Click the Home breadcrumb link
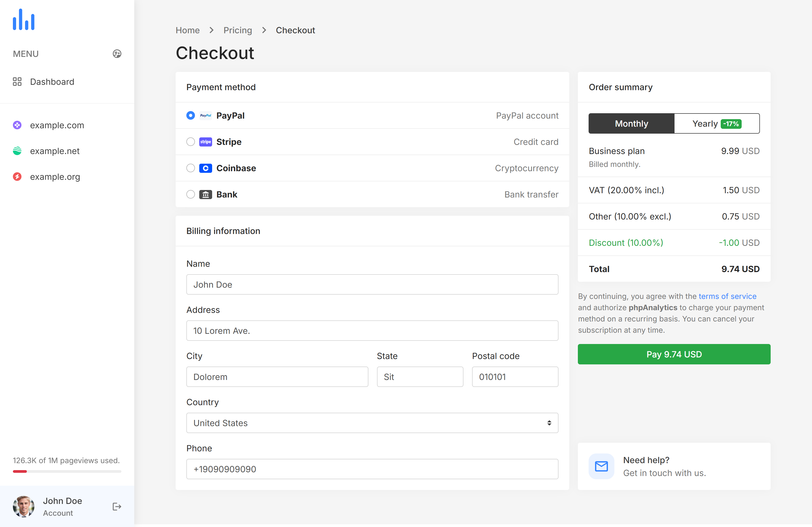The height and width of the screenshot is (527, 812). coord(187,30)
